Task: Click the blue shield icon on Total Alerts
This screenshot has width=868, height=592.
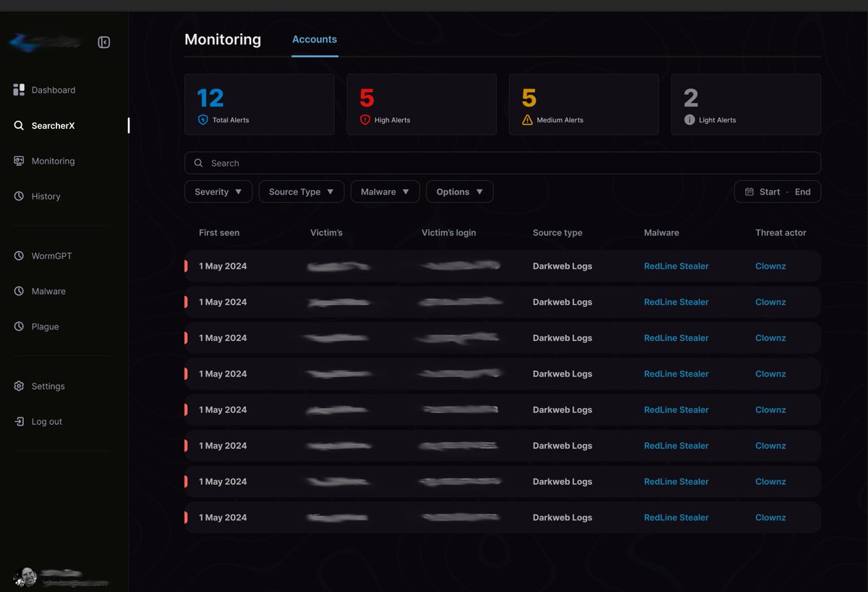Action: [x=203, y=119]
